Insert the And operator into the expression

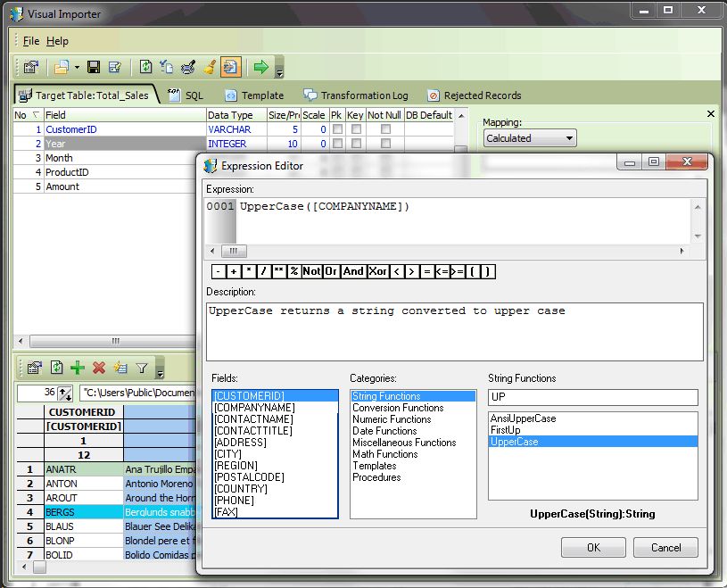(x=354, y=271)
